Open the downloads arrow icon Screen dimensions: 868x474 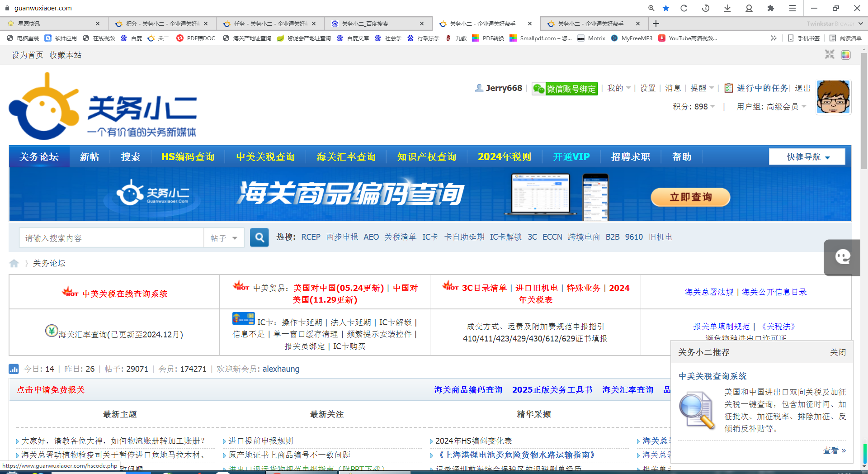pyautogui.click(x=727, y=8)
